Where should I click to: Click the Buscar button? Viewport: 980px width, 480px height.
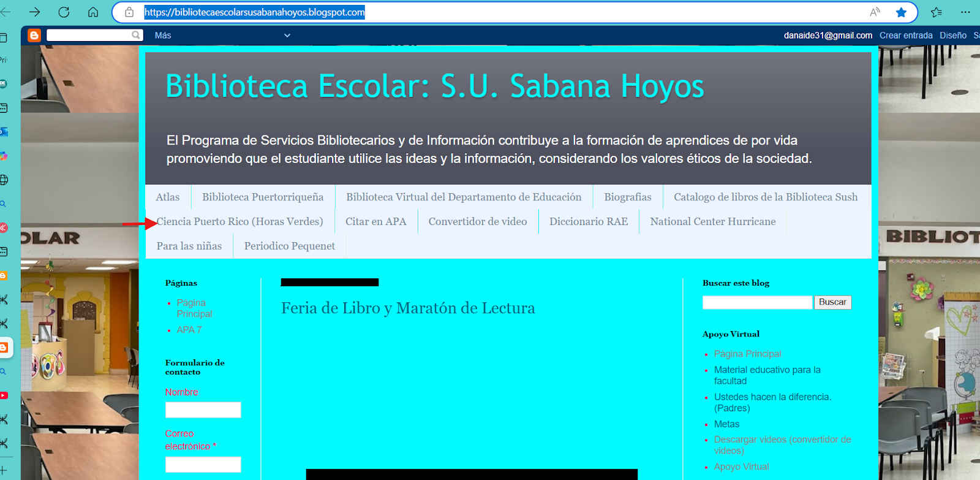tap(832, 302)
